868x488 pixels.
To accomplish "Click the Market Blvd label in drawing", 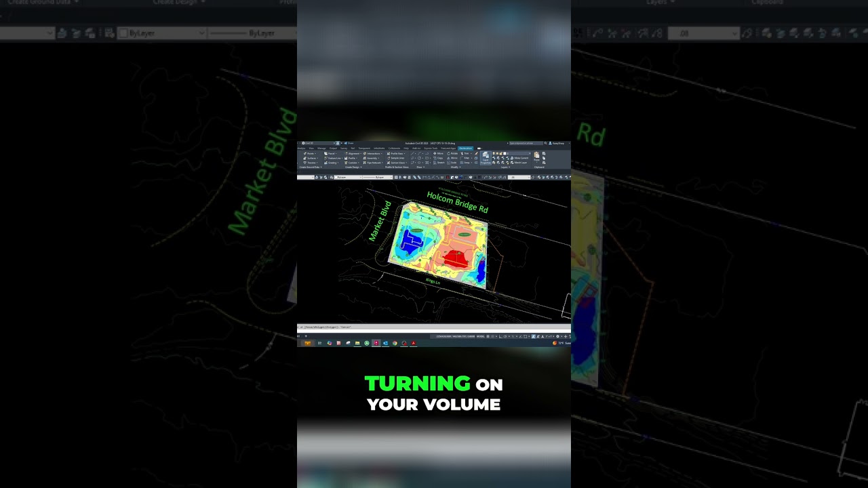I will pyautogui.click(x=380, y=221).
